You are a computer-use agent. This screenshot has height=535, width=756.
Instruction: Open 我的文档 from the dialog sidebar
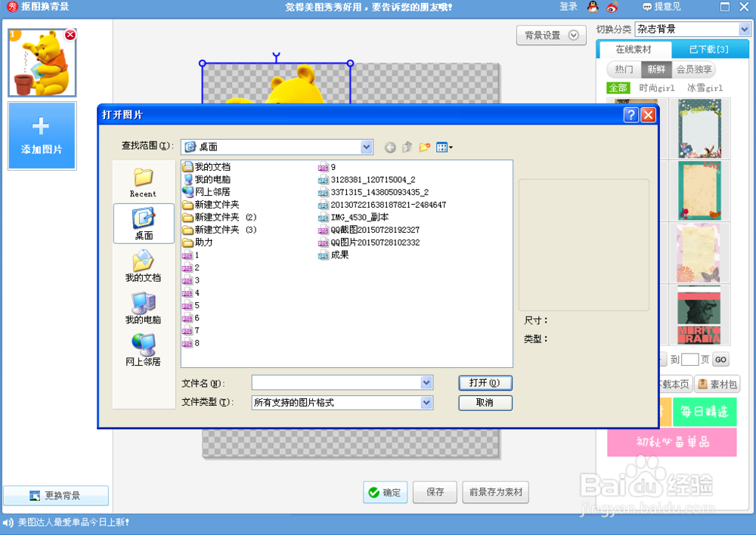pyautogui.click(x=143, y=265)
